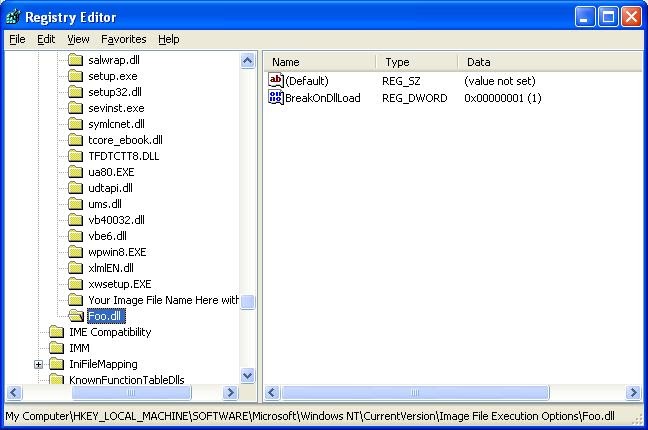Viewport: 648px width, 430px height.
Task: Close the Registry Editor window
Action: pos(632,17)
